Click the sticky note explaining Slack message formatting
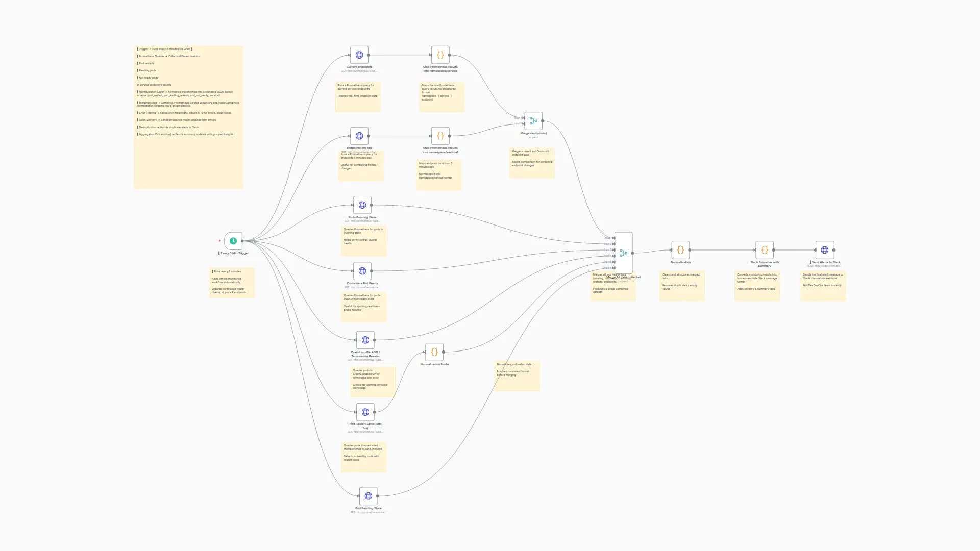Image resolution: width=980 pixels, height=551 pixels. [x=757, y=285]
